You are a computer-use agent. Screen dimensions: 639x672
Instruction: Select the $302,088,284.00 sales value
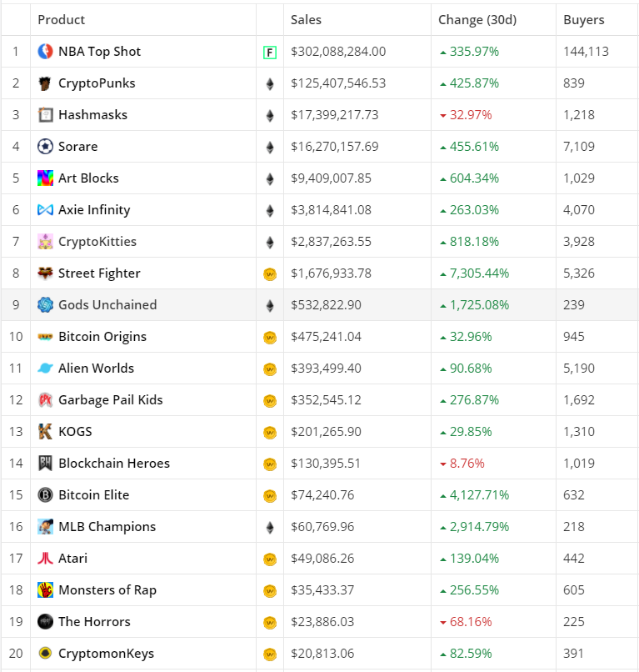pyautogui.click(x=338, y=52)
